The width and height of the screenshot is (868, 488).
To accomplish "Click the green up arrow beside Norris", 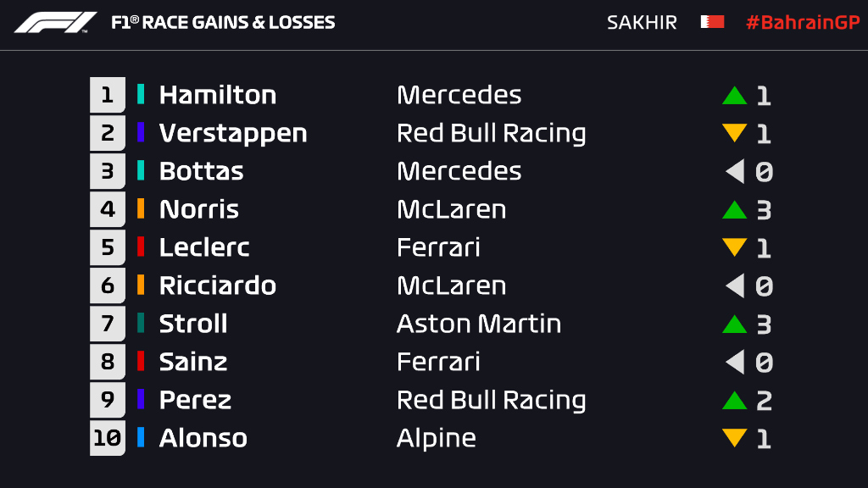I will click(734, 209).
